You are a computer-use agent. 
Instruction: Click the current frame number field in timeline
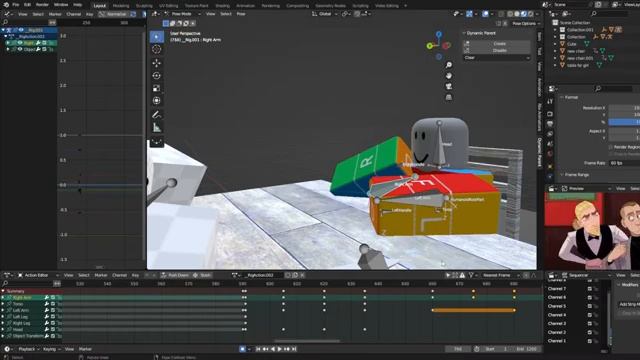pyautogui.click(x=458, y=349)
